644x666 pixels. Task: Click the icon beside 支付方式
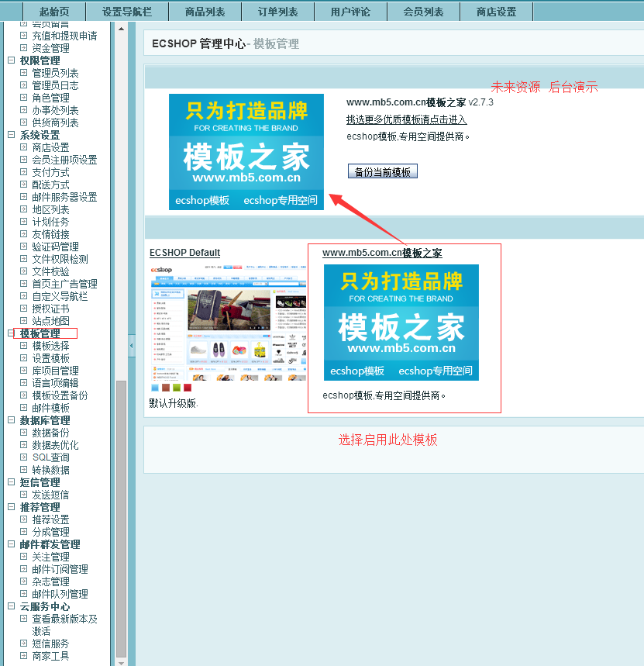tap(24, 172)
